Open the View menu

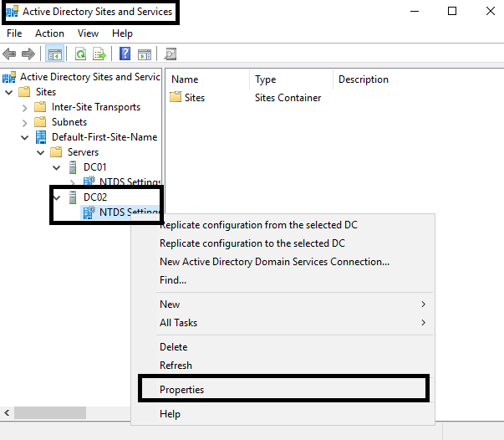88,33
